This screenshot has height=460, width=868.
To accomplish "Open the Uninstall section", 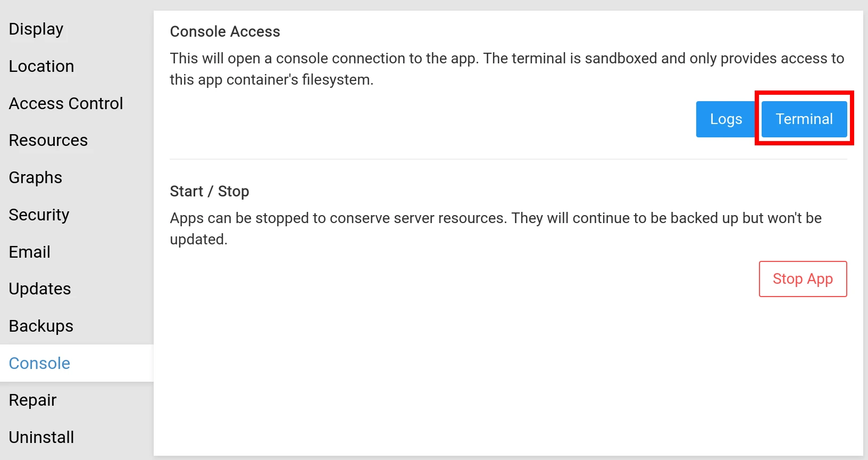I will click(x=41, y=437).
